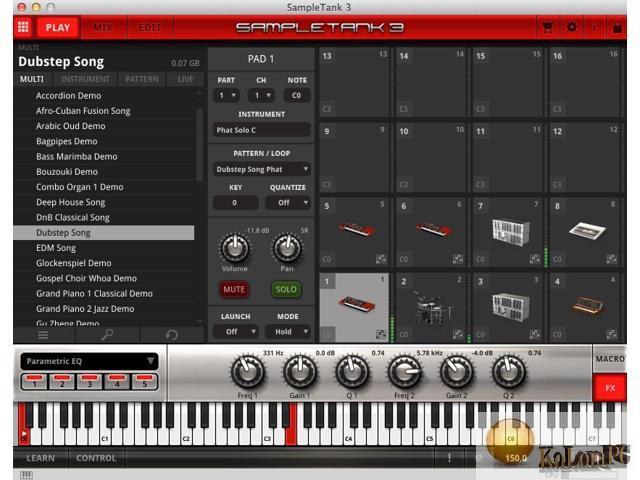Viewport: 640px width, 480px height.
Task: Click the LEARN button
Action: click(40, 458)
